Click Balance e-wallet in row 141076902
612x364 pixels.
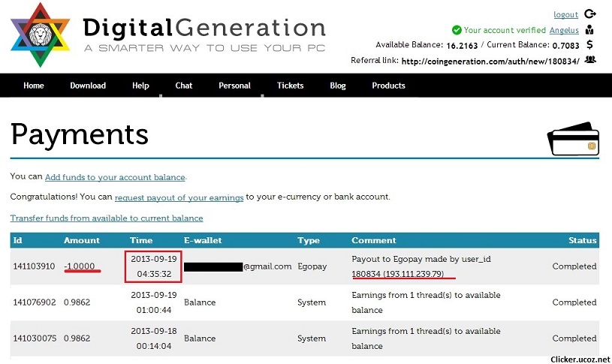click(x=200, y=302)
